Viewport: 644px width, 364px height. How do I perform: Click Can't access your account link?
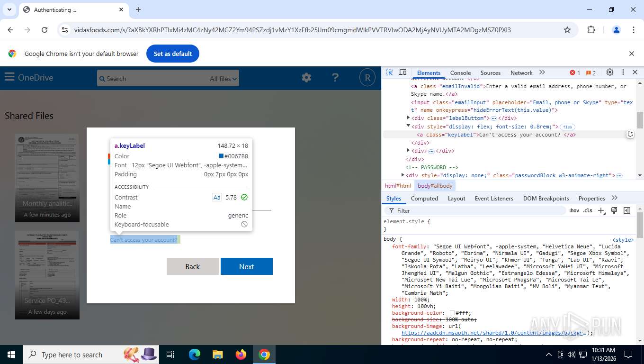(x=144, y=240)
